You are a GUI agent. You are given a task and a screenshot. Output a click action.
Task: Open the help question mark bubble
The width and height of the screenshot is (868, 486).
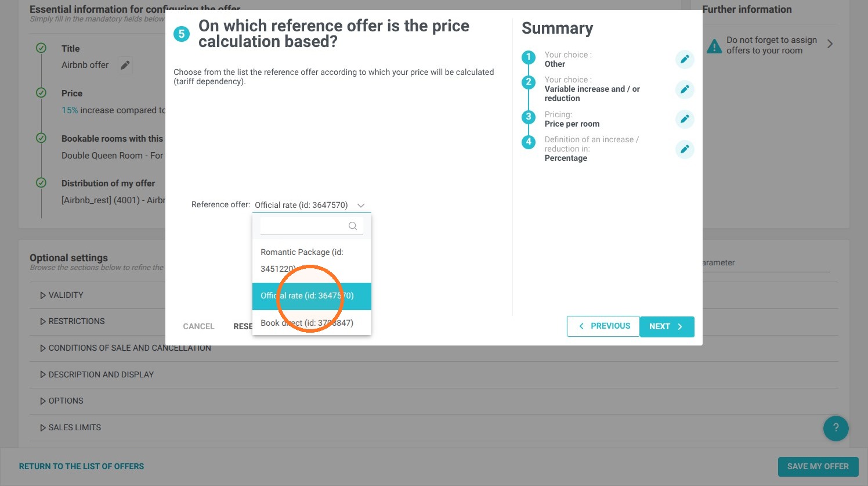click(x=836, y=429)
